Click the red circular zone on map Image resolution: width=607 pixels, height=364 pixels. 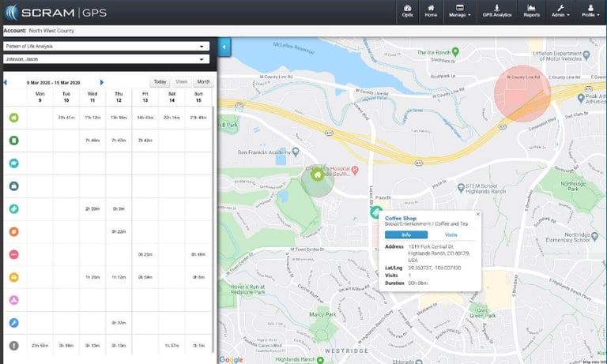click(x=522, y=94)
